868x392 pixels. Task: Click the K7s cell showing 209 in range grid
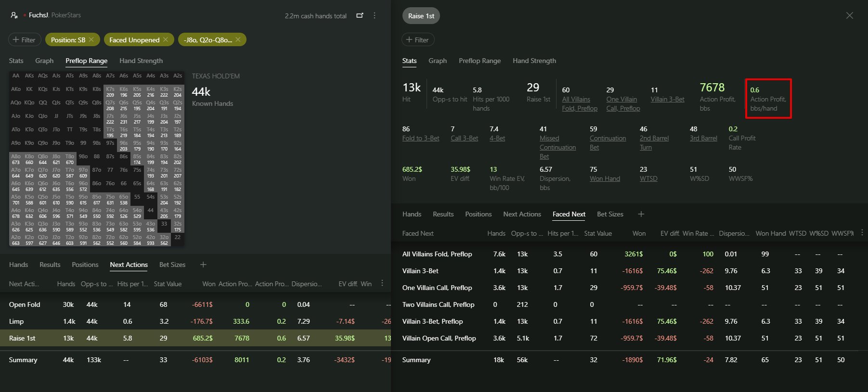110,92
